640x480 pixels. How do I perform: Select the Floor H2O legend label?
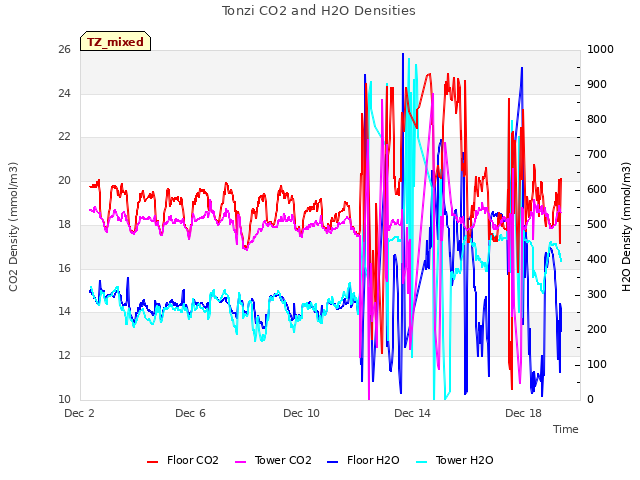click(373, 460)
